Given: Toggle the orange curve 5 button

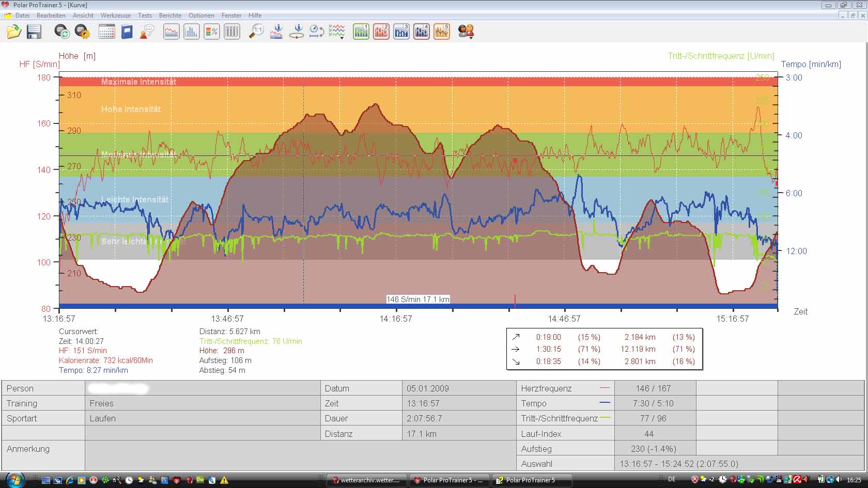Looking at the screenshot, I should (x=442, y=32).
